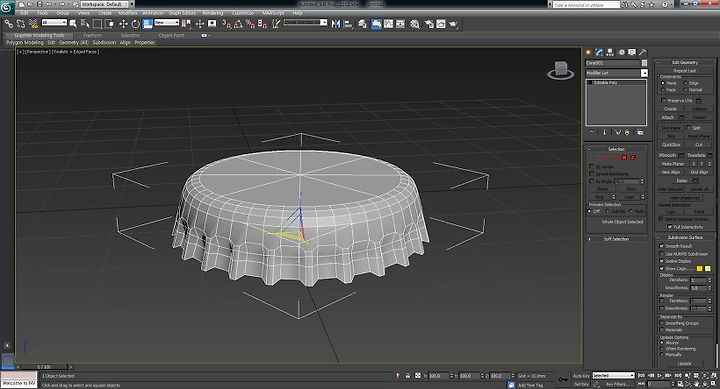
Task: Open the Customize menu
Action: point(242,13)
